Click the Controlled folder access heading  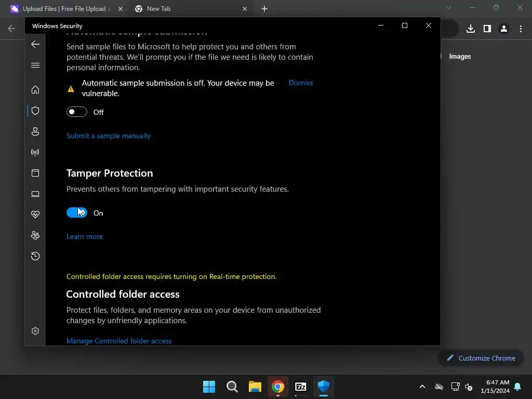pyautogui.click(x=123, y=294)
